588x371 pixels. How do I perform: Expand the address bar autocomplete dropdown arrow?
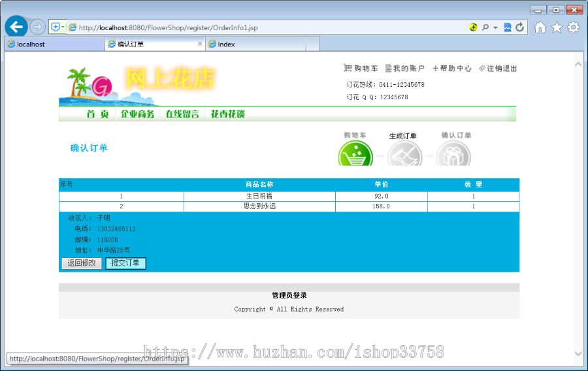point(495,27)
